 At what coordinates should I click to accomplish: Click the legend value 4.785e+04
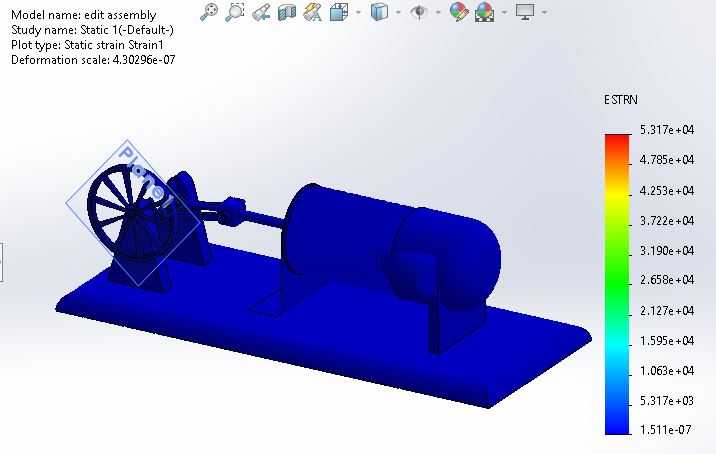pyautogui.click(x=667, y=160)
